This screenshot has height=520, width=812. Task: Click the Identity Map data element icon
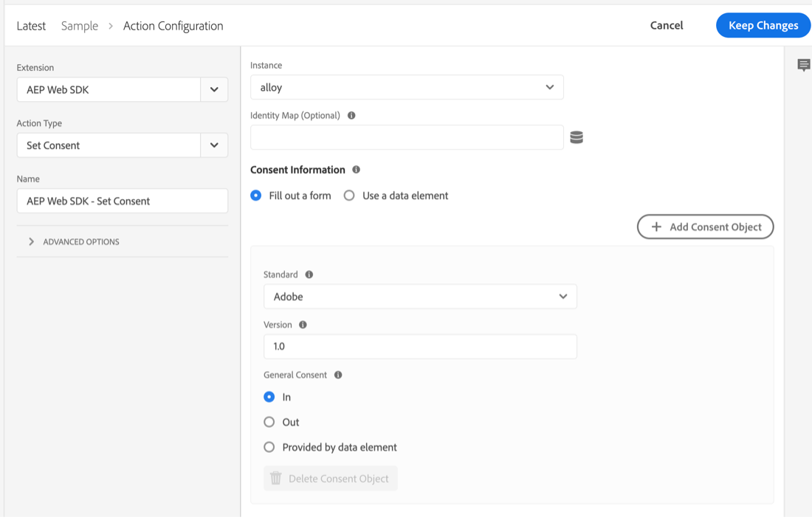(577, 137)
